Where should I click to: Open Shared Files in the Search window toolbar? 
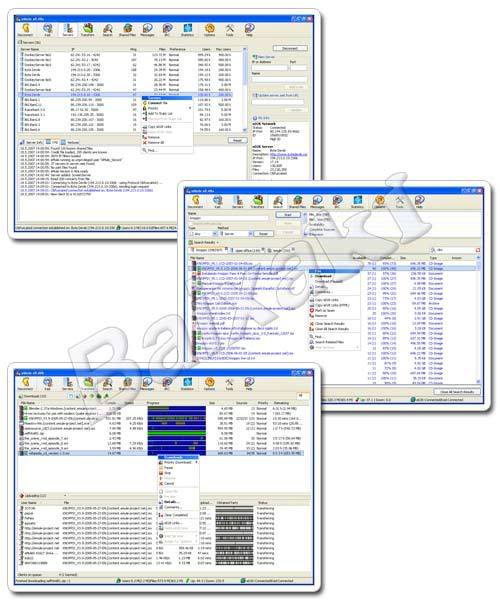point(297,202)
